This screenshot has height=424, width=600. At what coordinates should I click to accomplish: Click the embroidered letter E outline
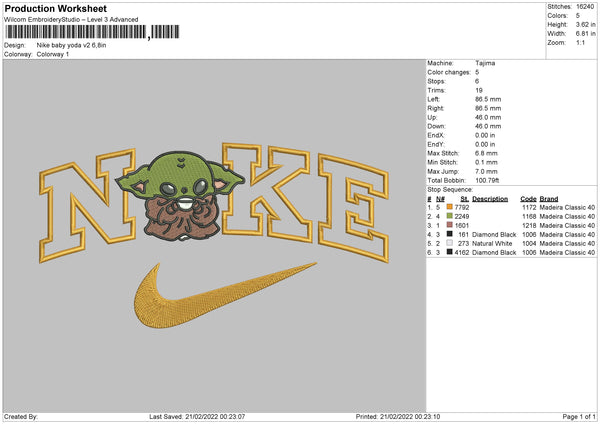coord(354,208)
